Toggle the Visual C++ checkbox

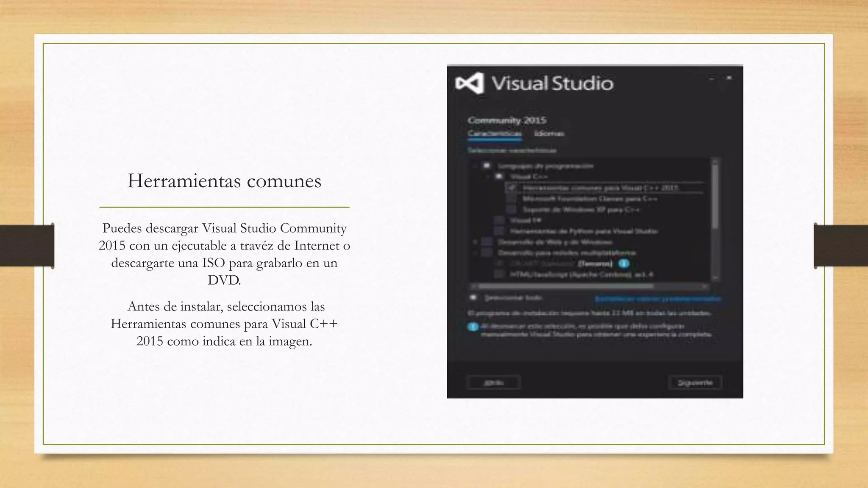[499, 177]
